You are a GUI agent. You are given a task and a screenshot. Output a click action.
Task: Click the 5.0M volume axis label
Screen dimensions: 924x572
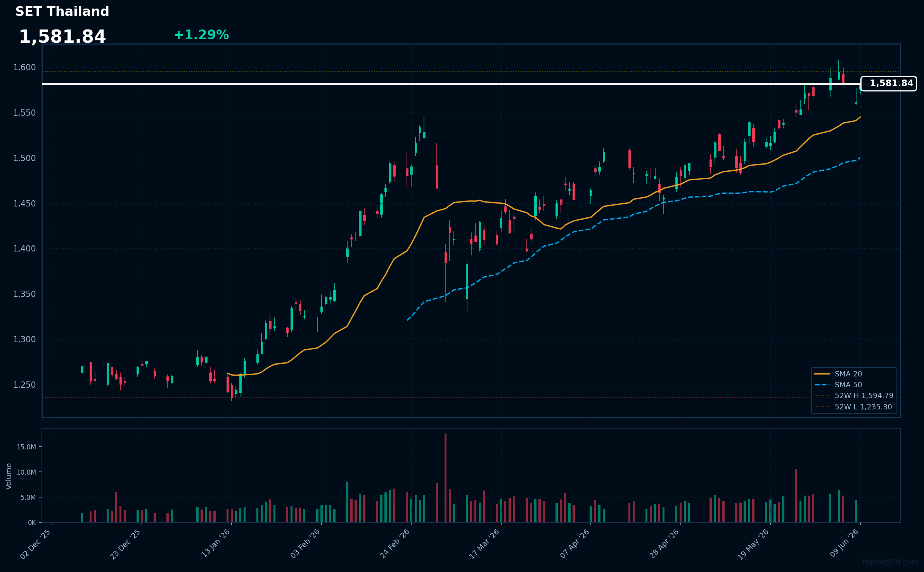(x=28, y=497)
